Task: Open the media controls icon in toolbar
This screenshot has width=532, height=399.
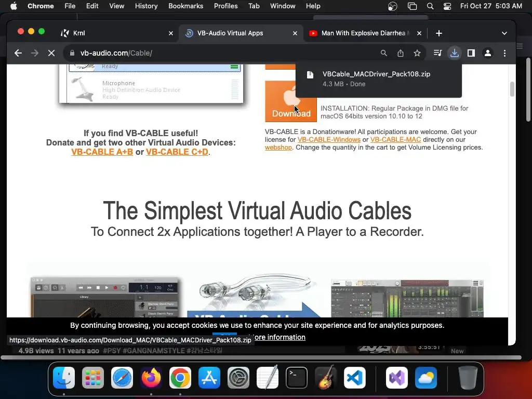Action: (x=437, y=53)
